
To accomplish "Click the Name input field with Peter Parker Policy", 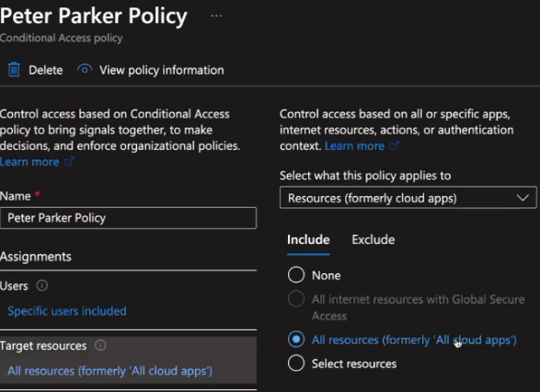I will point(128,218).
